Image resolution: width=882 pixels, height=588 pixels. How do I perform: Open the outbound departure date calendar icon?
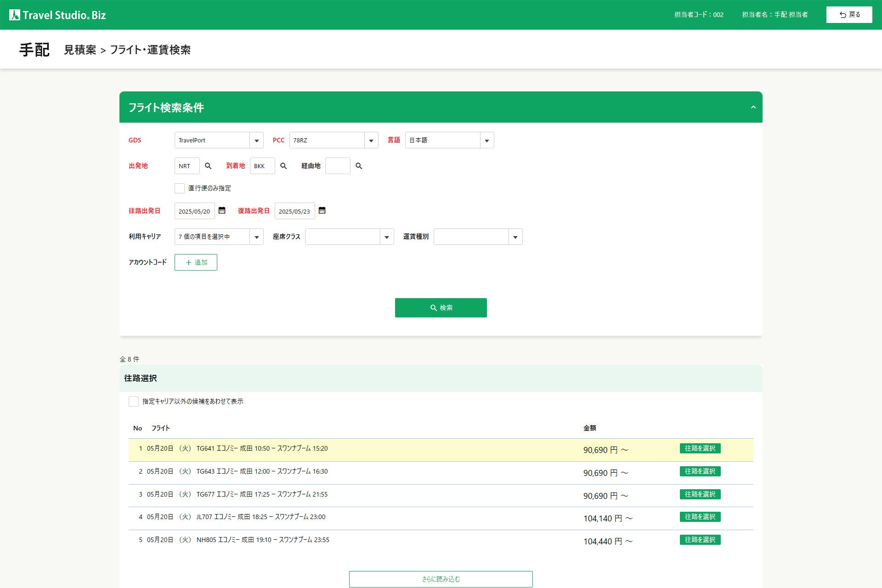click(x=222, y=210)
